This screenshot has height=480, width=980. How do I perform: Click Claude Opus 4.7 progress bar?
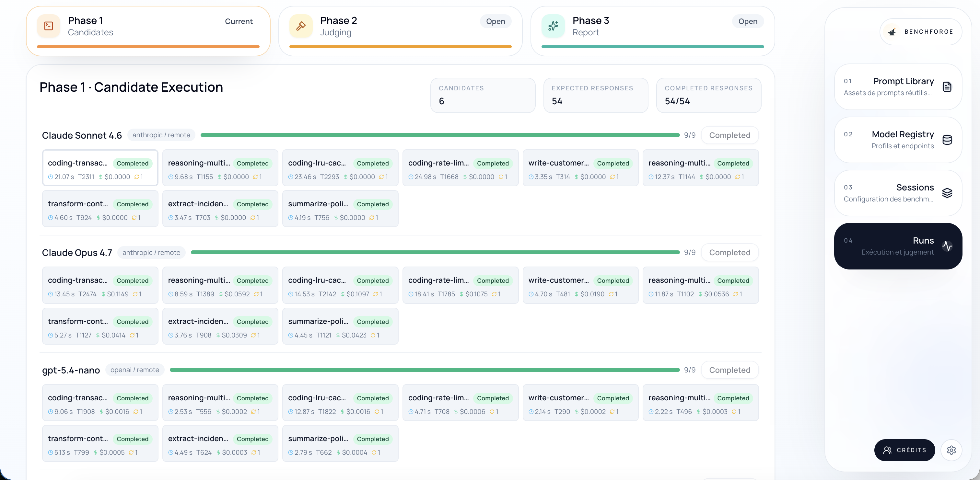tap(435, 253)
